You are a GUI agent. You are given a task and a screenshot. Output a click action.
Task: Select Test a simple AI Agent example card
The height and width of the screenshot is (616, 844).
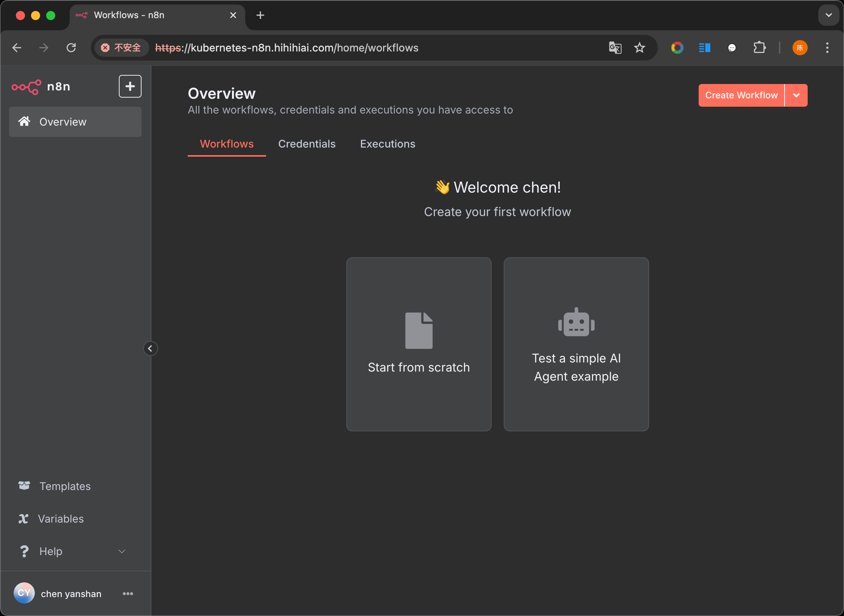pos(576,344)
